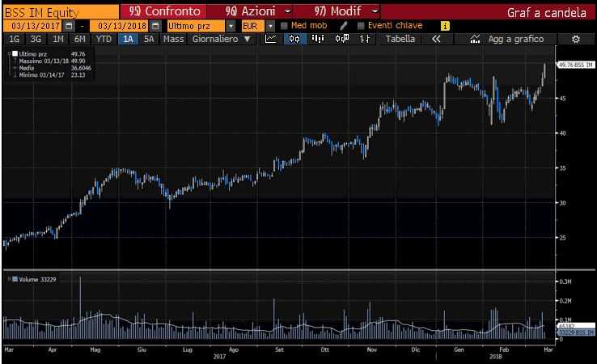The height and width of the screenshot is (364, 597).
Task: Click the yellow info icon
Action: [x=445, y=26]
